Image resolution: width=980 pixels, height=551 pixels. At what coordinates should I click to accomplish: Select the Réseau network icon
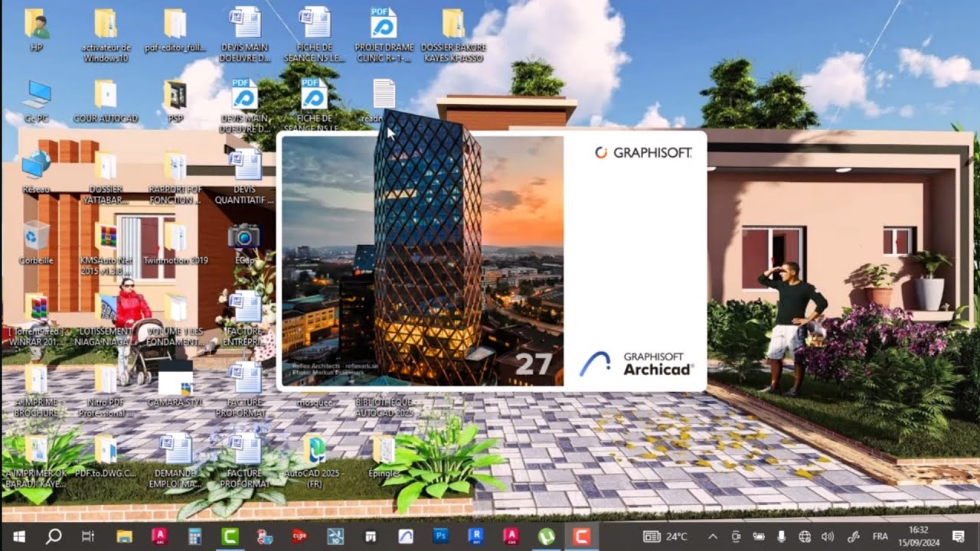pyautogui.click(x=37, y=165)
